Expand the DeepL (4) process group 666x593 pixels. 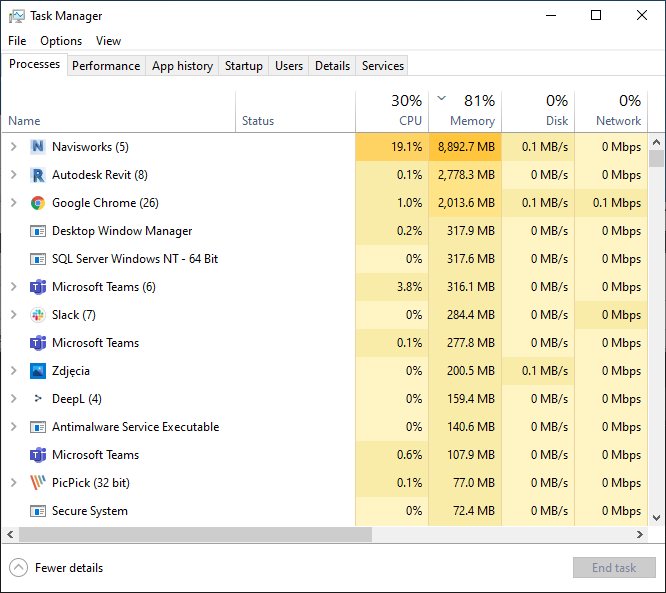(14, 398)
